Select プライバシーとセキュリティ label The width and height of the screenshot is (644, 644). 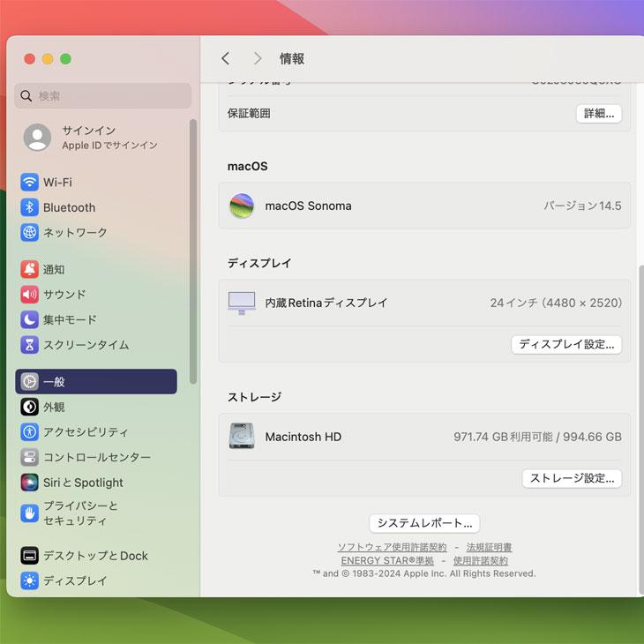click(x=80, y=513)
